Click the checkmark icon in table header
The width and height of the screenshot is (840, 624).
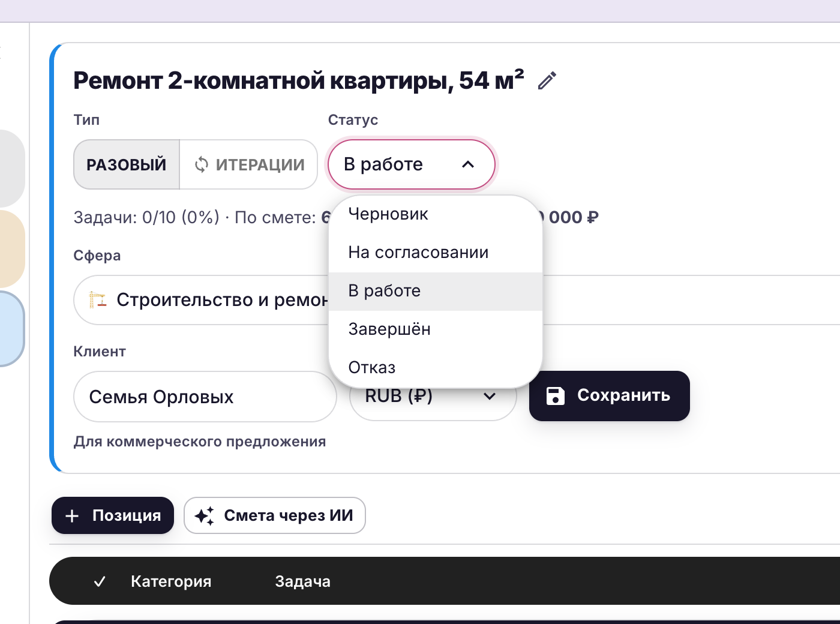click(100, 581)
